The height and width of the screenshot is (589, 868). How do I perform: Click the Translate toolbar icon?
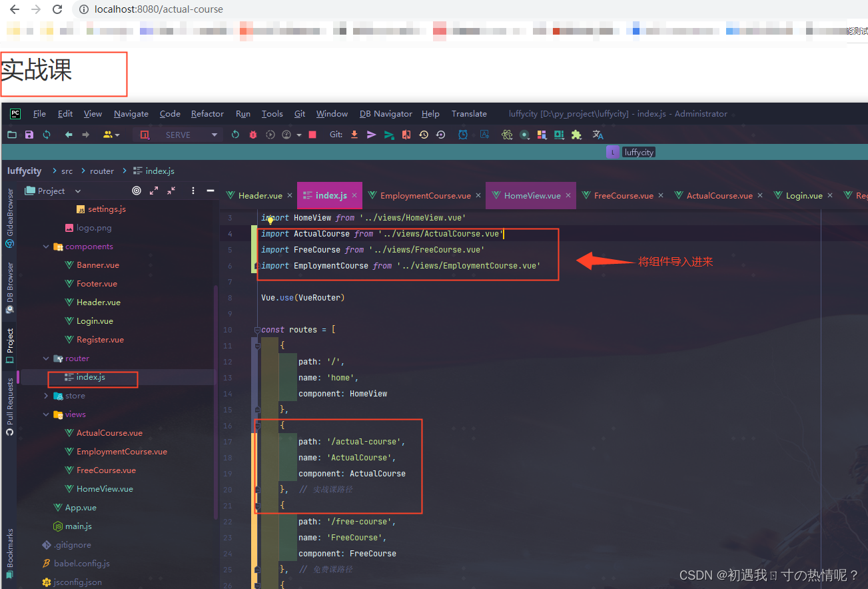[x=598, y=135]
